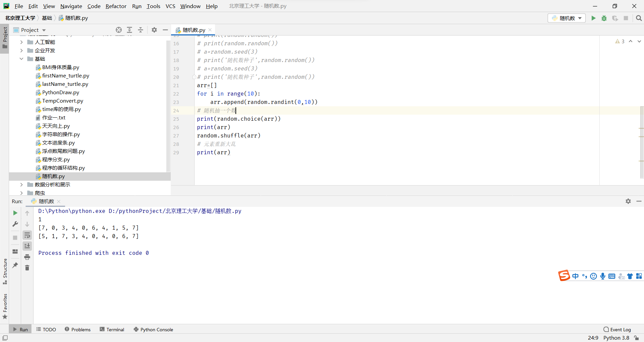Open the Tools menu
This screenshot has height=342, width=644.
point(153,6)
